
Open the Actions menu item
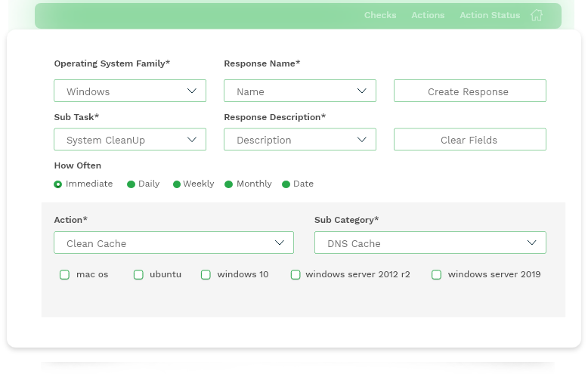pos(428,15)
